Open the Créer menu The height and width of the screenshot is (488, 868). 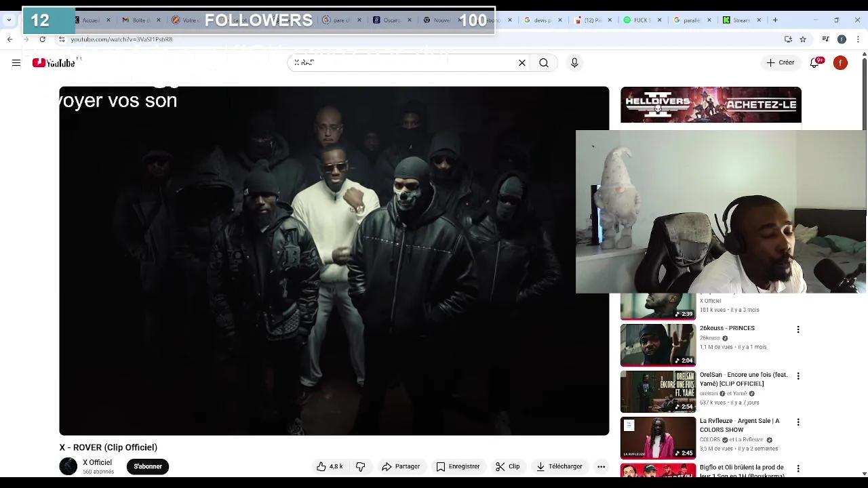point(780,63)
